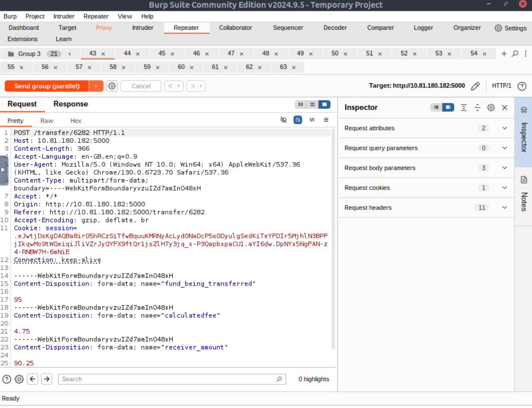Expand the Request body parameters section
Screen dimensions: 532x408
[504, 168]
